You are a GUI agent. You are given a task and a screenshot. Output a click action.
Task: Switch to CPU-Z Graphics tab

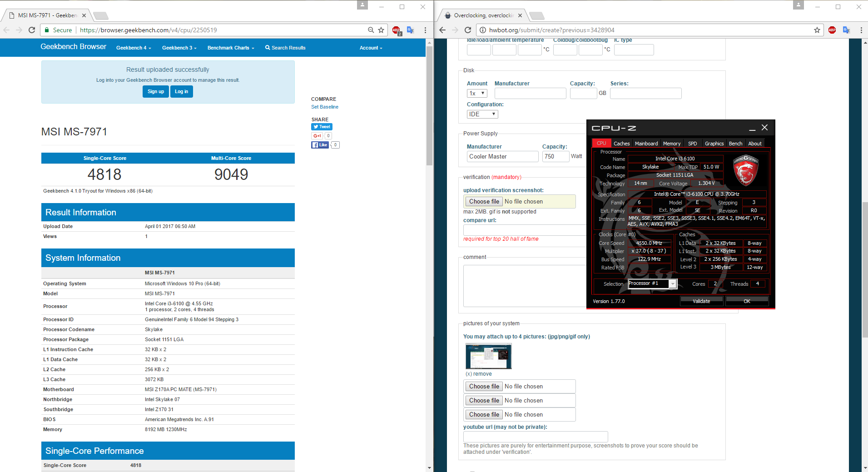[714, 144]
